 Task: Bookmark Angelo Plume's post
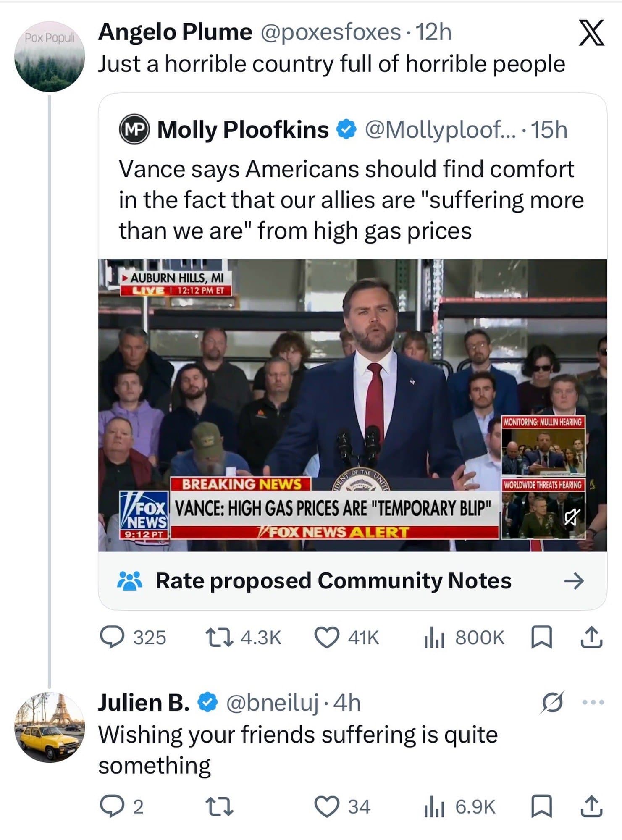click(542, 637)
